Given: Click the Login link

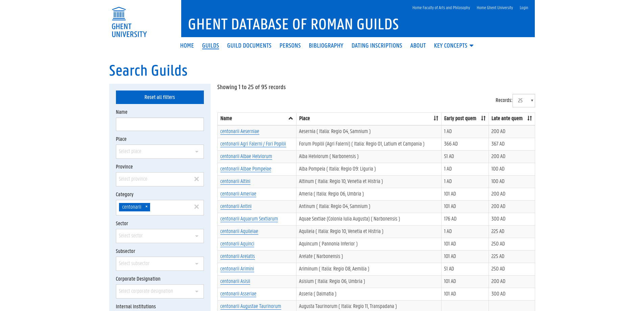Looking at the screenshot, I should pos(524,8).
